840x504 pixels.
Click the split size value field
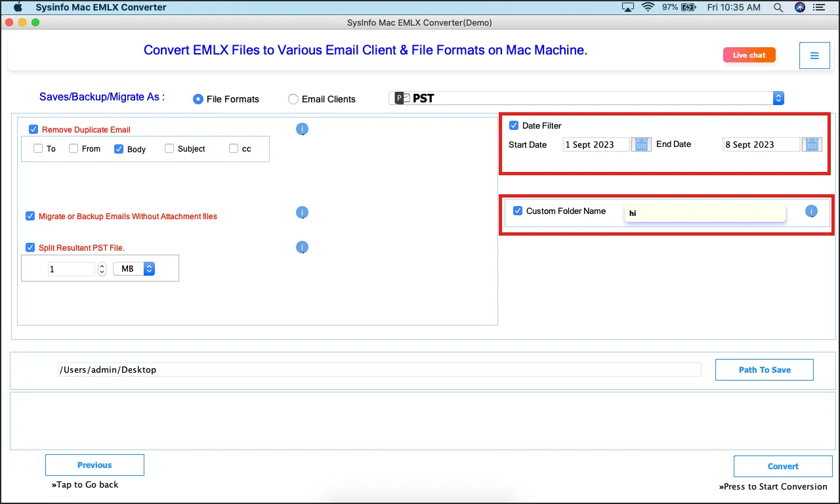tap(72, 269)
